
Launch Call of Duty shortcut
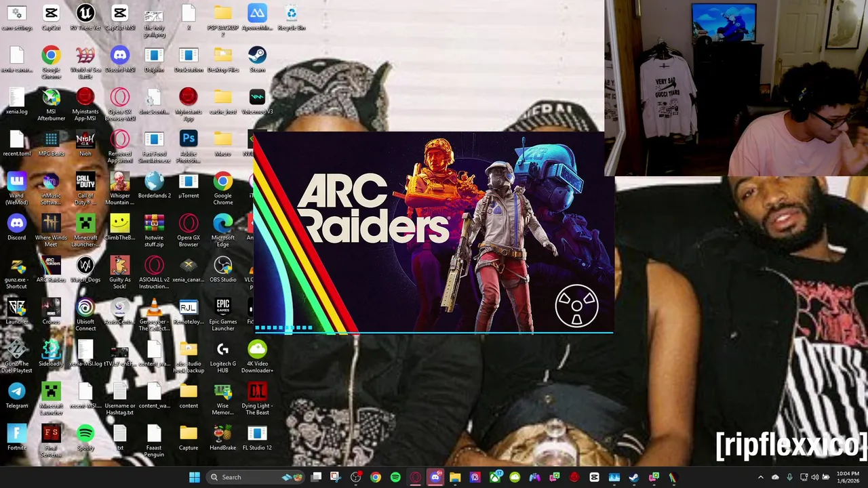(85, 188)
